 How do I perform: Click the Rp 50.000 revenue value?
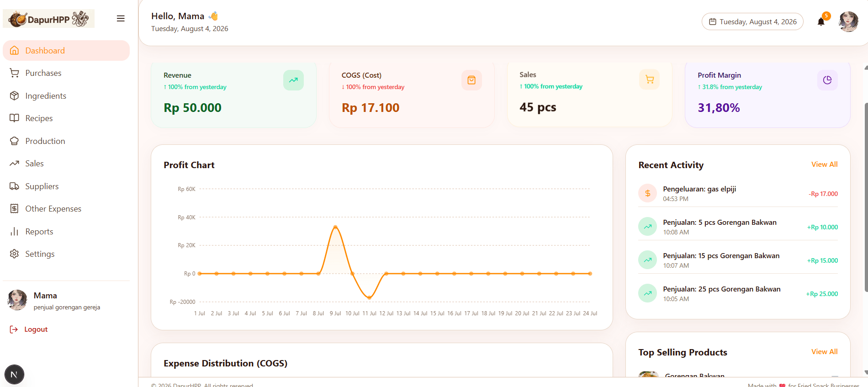pyautogui.click(x=192, y=108)
